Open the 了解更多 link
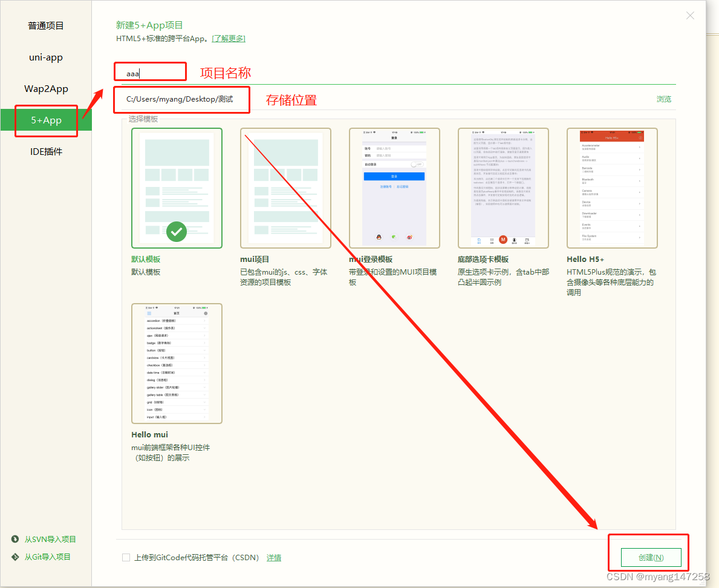This screenshot has height=588, width=719. click(x=229, y=39)
